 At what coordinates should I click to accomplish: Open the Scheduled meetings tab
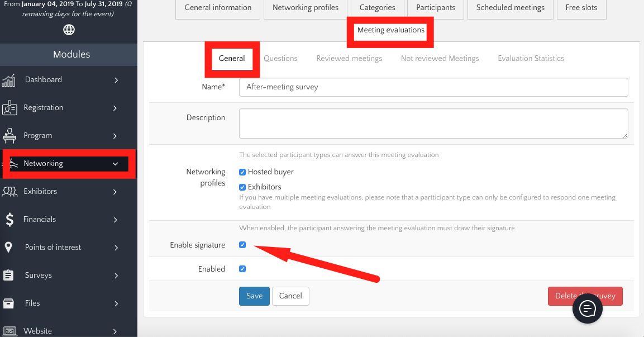(x=510, y=8)
